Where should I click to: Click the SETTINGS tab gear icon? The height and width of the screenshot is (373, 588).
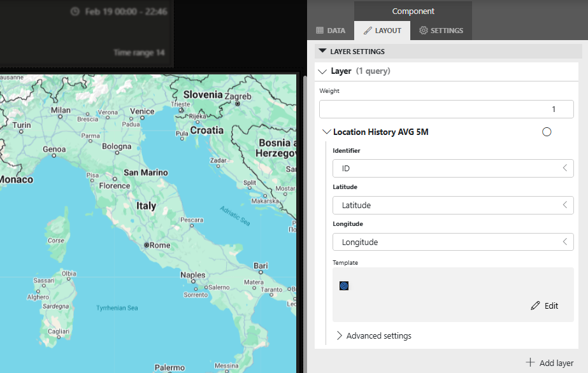pos(424,31)
